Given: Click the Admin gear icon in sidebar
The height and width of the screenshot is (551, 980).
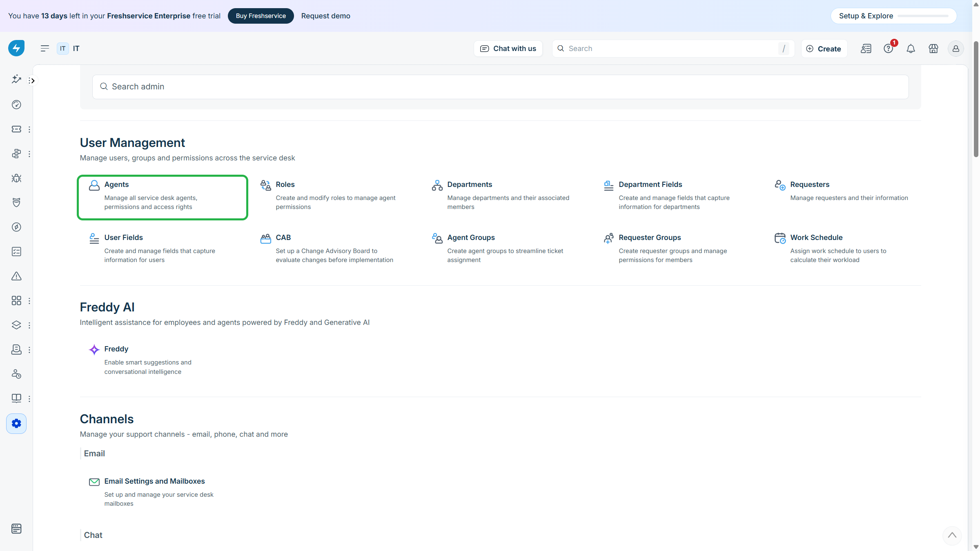Looking at the screenshot, I should pos(16,424).
